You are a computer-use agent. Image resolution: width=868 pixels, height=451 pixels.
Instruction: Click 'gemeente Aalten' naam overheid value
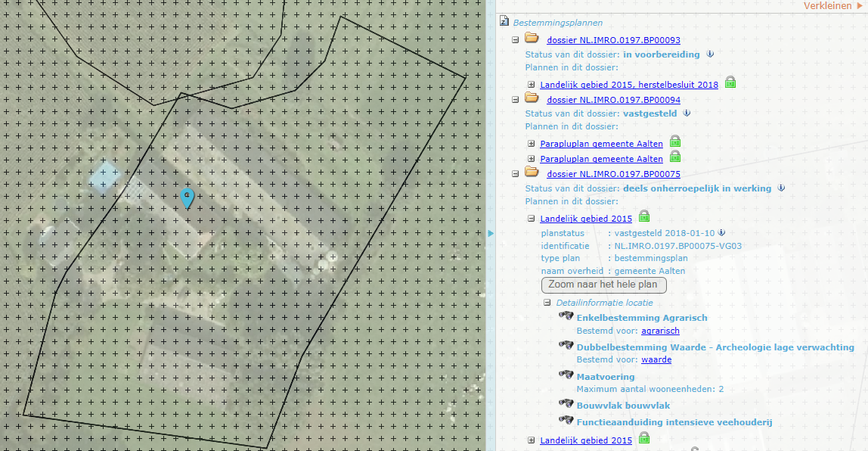[x=649, y=271]
